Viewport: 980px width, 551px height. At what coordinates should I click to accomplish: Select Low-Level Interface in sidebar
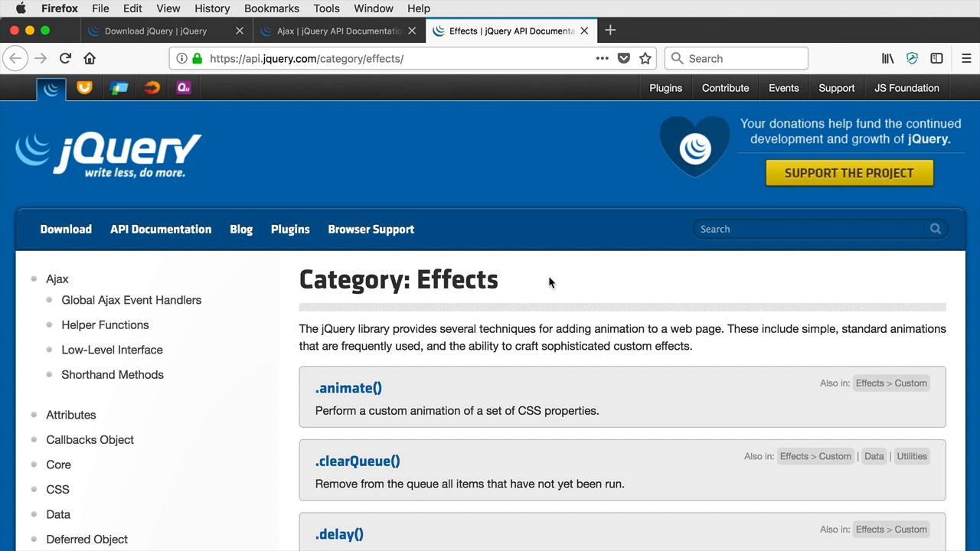tap(112, 350)
